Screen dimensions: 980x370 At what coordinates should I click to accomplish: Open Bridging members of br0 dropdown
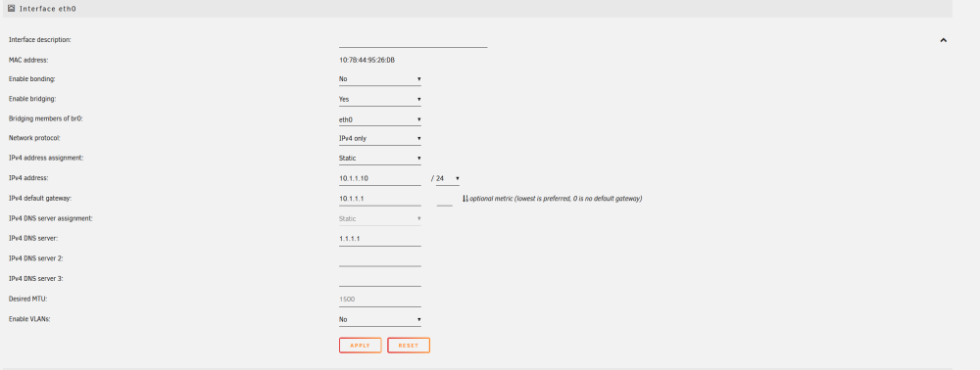click(380, 119)
